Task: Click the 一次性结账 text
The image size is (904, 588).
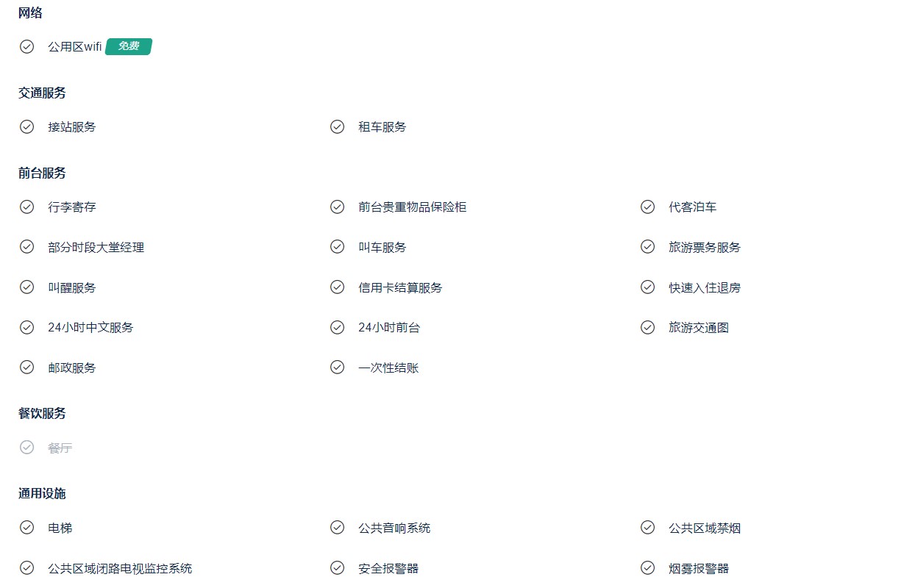Action: pyautogui.click(x=389, y=367)
